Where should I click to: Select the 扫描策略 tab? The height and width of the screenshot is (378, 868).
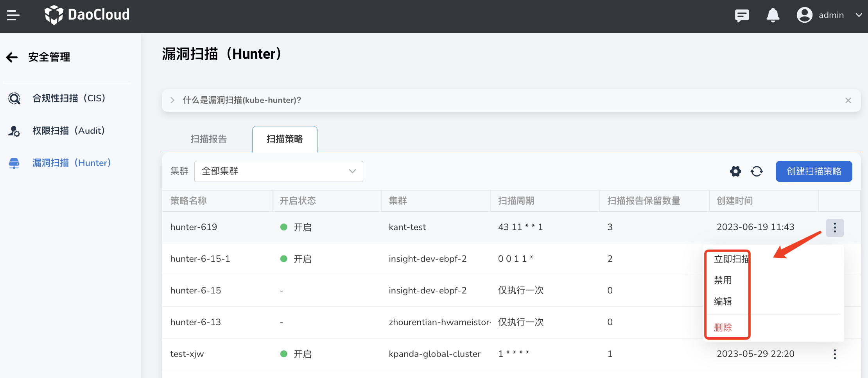click(x=285, y=139)
